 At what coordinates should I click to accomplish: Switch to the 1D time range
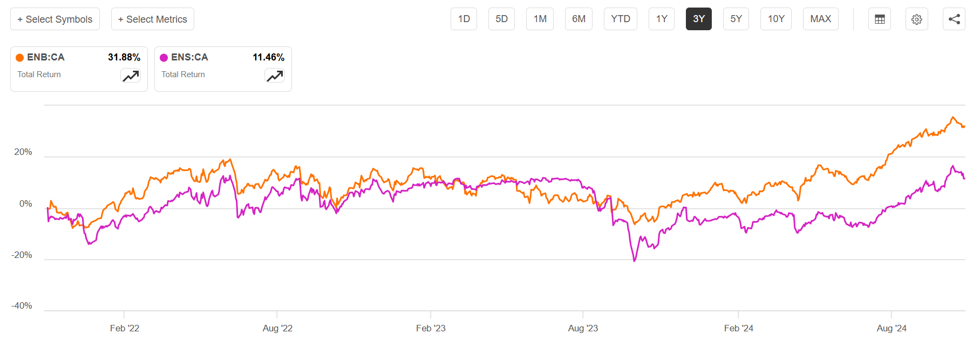click(x=464, y=19)
